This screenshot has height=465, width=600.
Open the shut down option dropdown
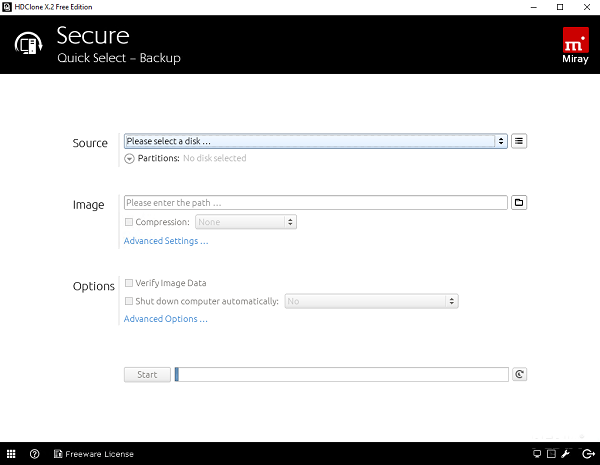371,300
